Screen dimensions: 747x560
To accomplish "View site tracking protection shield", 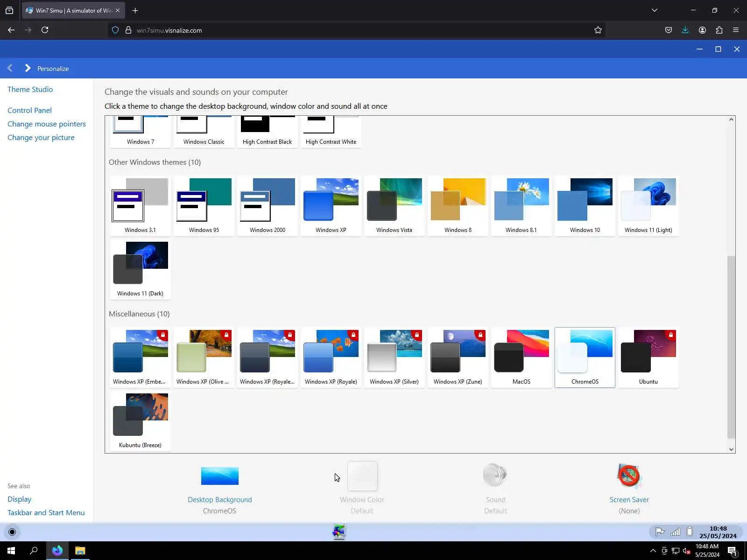I will [115, 30].
